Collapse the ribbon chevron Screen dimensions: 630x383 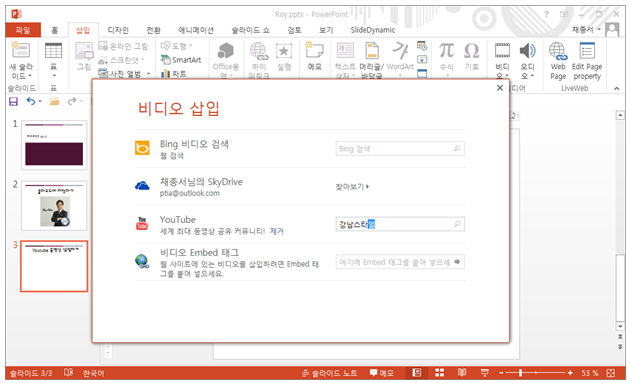pyautogui.click(x=617, y=88)
